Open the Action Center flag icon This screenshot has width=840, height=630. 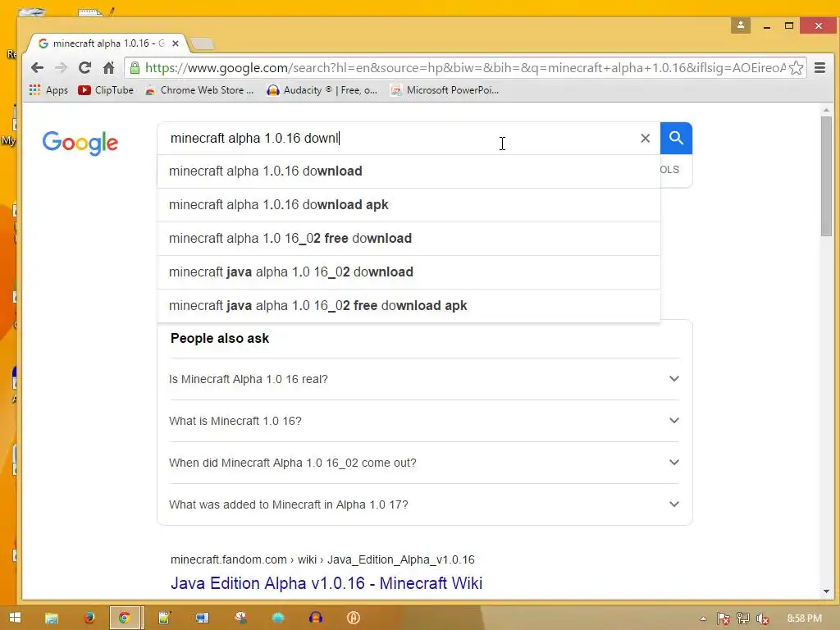click(x=724, y=619)
